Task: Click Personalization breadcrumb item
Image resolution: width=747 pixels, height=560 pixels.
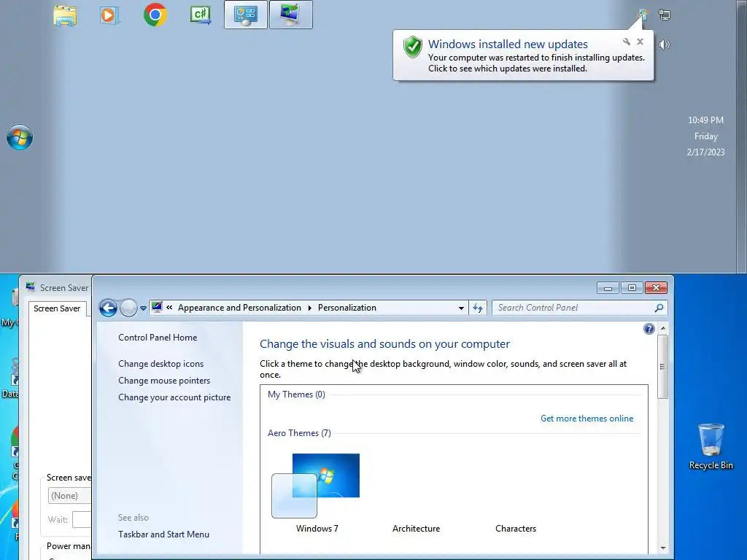Action: click(347, 308)
